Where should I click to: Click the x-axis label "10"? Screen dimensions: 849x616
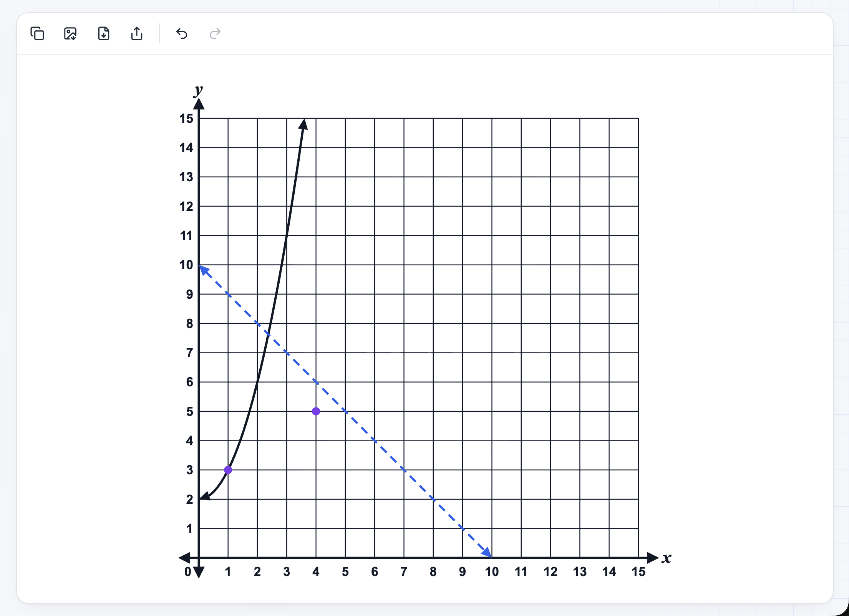pyautogui.click(x=492, y=572)
